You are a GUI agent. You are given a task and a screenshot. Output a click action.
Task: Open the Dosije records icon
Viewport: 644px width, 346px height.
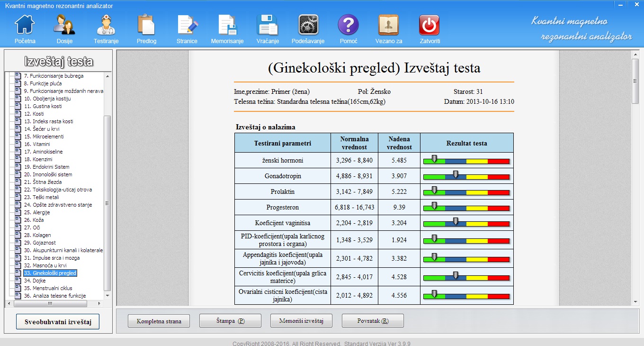64,26
